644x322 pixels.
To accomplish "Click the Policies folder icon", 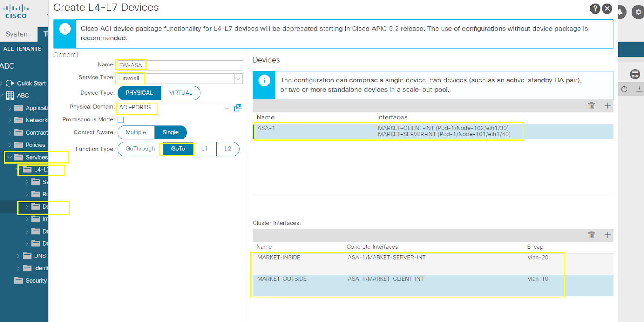I will pos(19,145).
